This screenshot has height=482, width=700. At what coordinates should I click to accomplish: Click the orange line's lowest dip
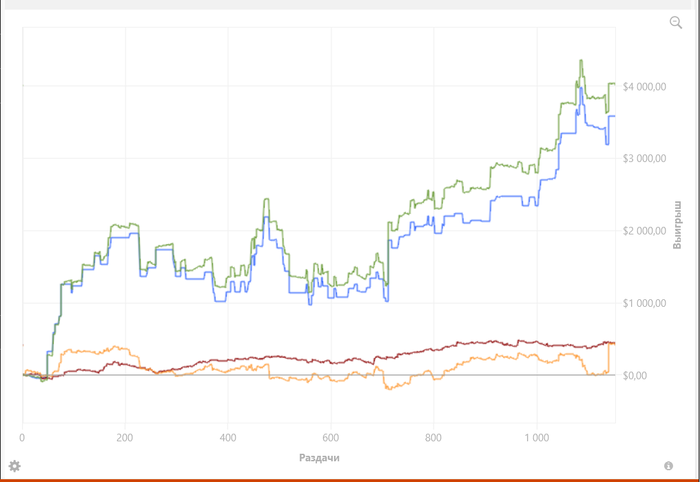pos(387,388)
